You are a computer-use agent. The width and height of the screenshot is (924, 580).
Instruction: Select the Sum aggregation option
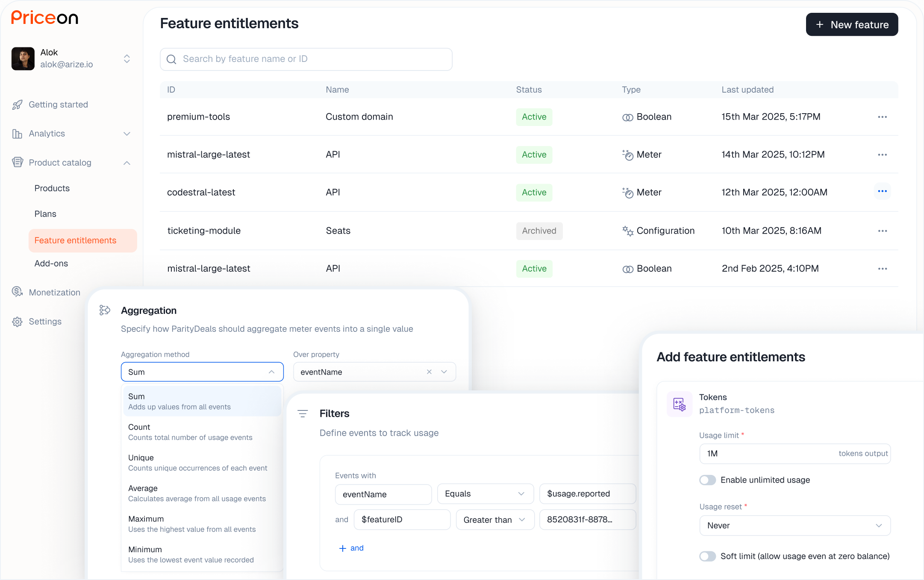[202, 401]
